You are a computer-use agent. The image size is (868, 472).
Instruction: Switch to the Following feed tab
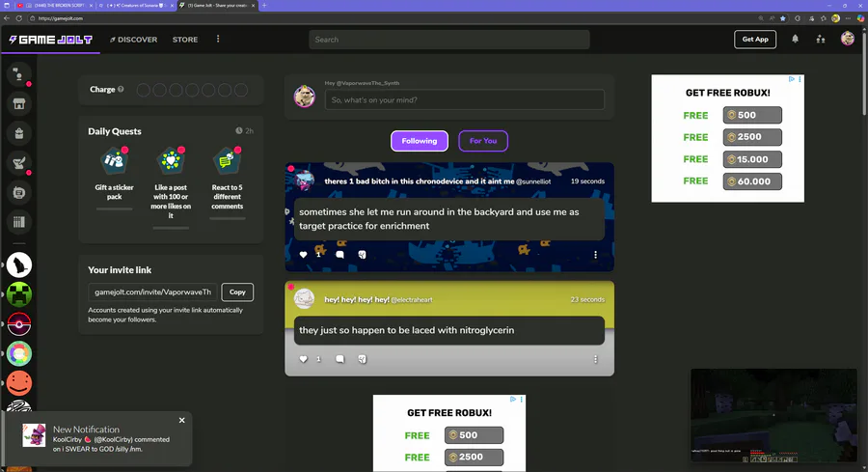coord(420,141)
